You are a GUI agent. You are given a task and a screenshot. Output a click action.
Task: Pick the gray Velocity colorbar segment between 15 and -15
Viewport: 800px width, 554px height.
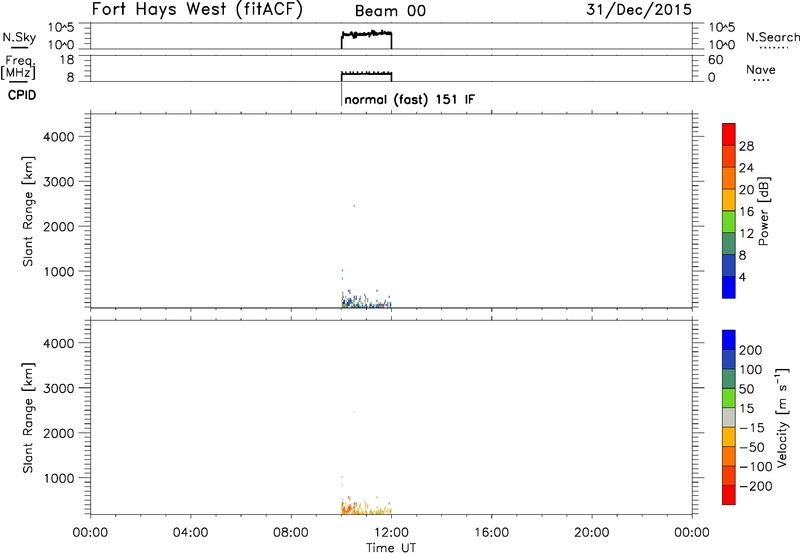(729, 417)
